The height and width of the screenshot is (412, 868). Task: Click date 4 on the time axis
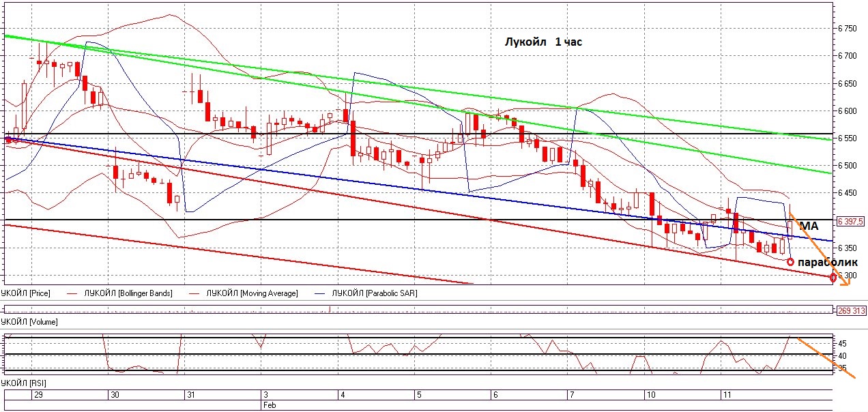(343, 395)
